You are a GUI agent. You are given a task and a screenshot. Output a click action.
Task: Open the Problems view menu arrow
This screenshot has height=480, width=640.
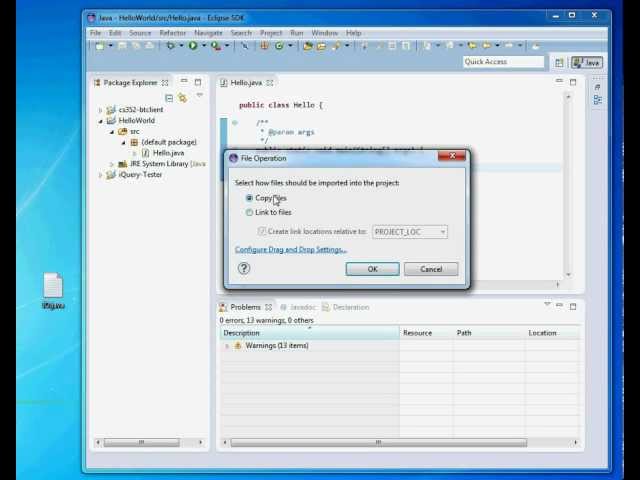[547, 304]
